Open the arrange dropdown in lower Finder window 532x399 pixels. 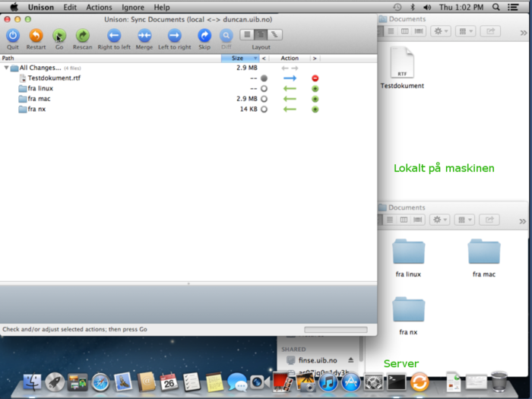tap(465, 220)
